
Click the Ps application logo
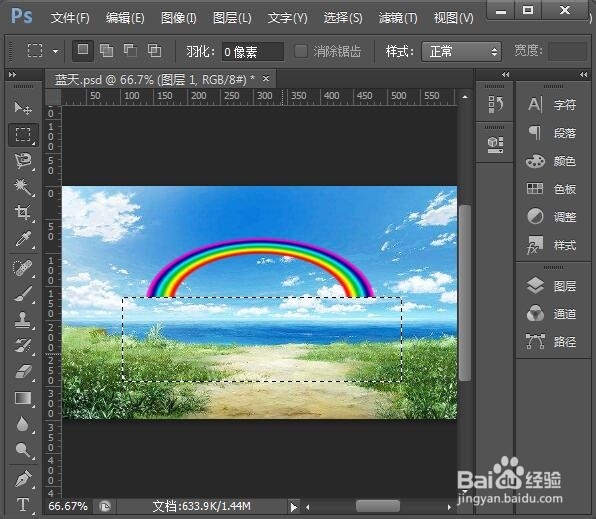pyautogui.click(x=22, y=16)
